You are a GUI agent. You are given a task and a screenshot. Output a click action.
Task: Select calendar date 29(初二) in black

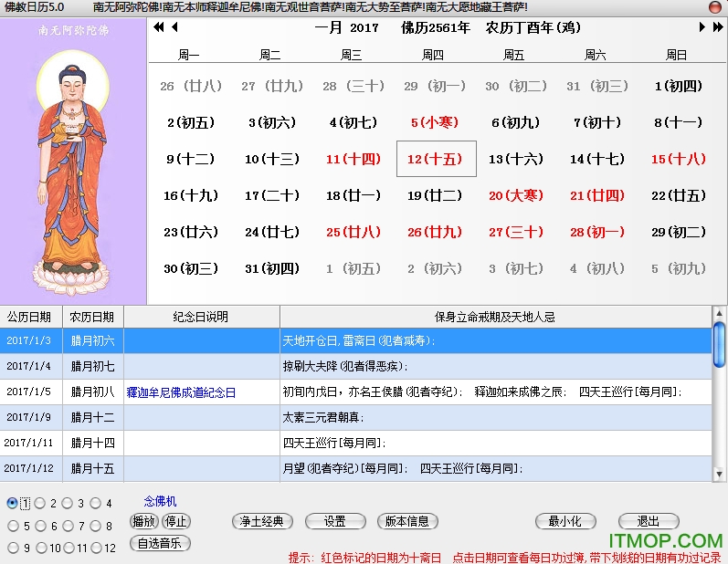[x=679, y=232]
